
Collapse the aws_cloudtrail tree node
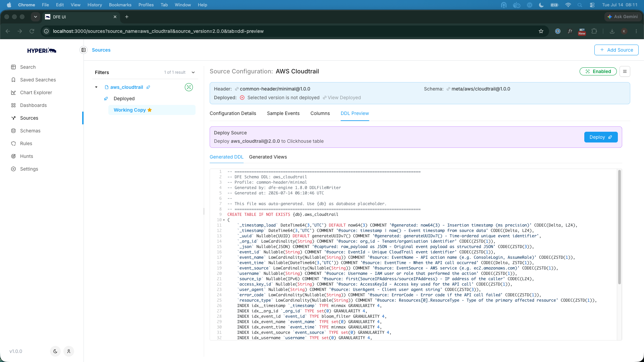coord(96,87)
